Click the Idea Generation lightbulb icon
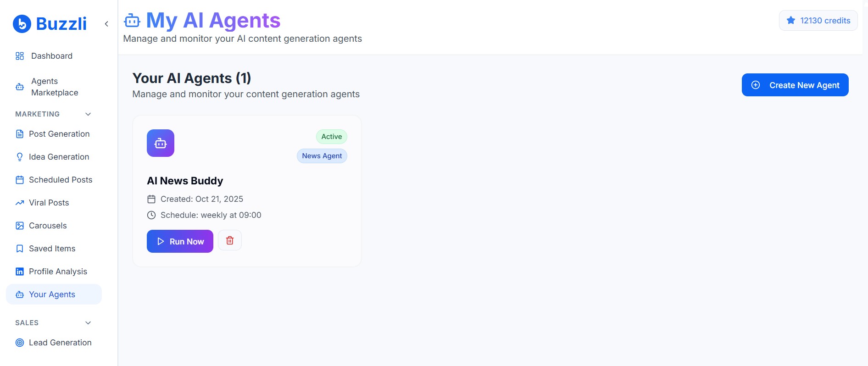This screenshot has width=868, height=366. point(19,156)
